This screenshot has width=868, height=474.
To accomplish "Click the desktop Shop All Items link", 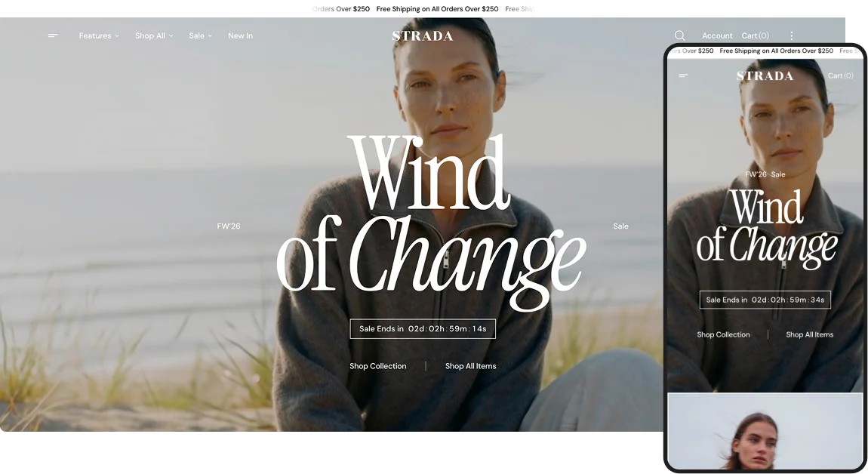I will 470,366.
